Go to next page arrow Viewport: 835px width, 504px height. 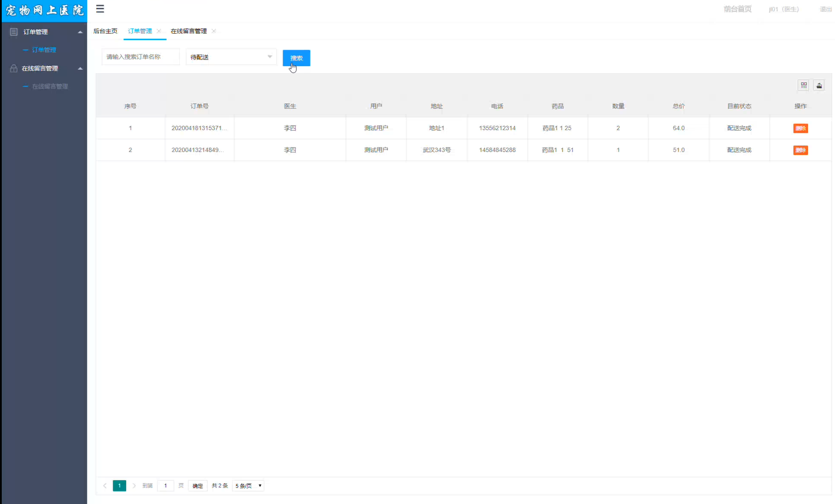(x=134, y=486)
